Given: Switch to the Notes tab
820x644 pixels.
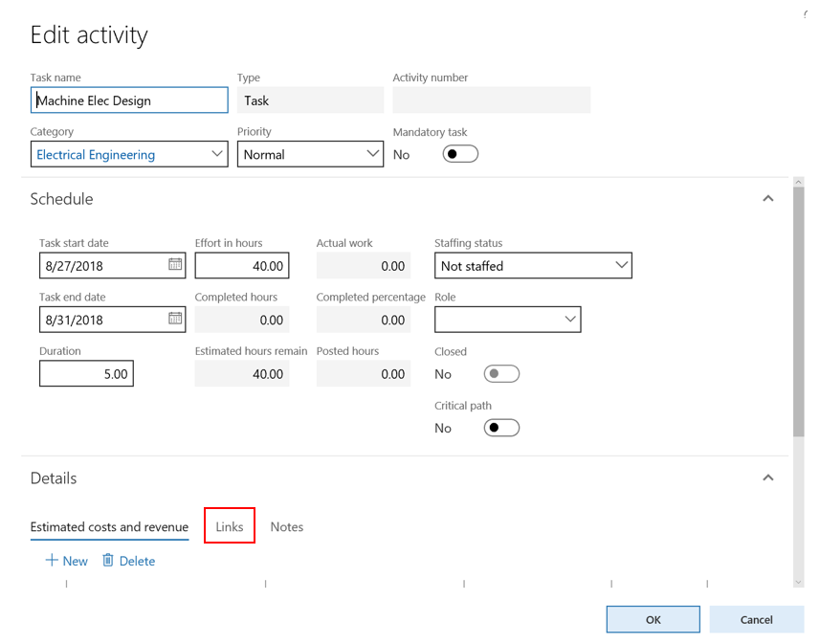Looking at the screenshot, I should (286, 526).
